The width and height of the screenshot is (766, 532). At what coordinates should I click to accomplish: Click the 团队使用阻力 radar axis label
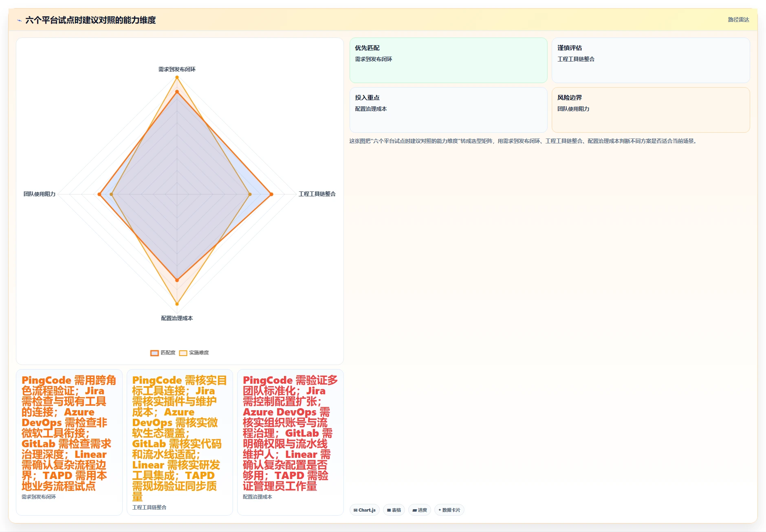(x=40, y=194)
